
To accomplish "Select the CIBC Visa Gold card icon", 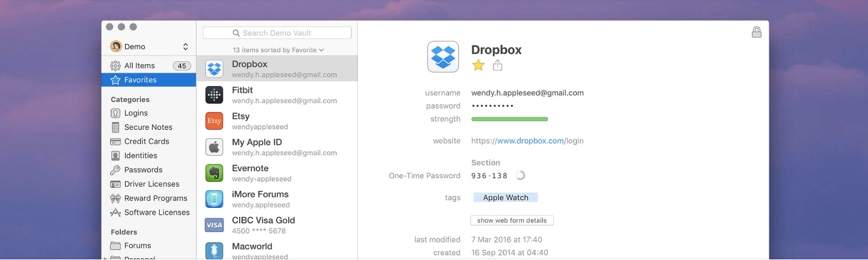I will click(x=214, y=225).
